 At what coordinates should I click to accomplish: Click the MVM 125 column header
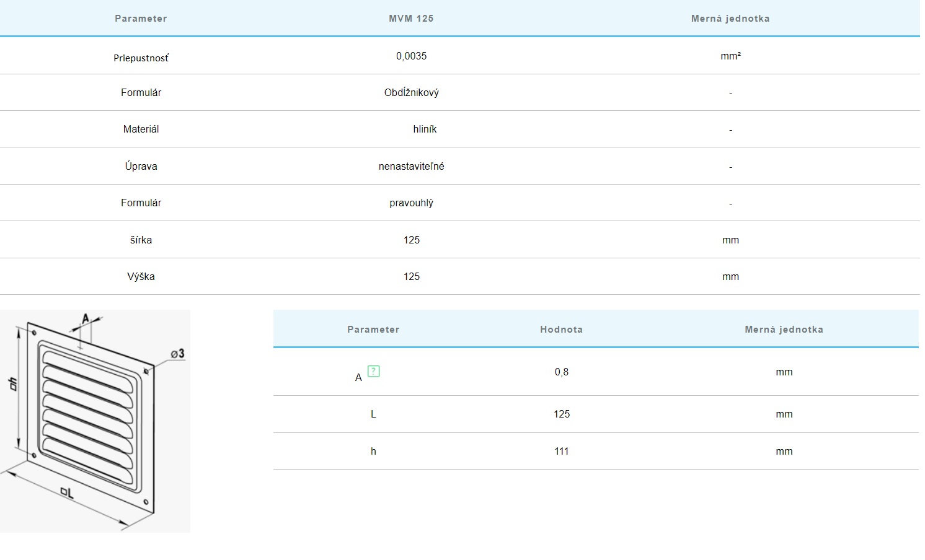(x=411, y=19)
